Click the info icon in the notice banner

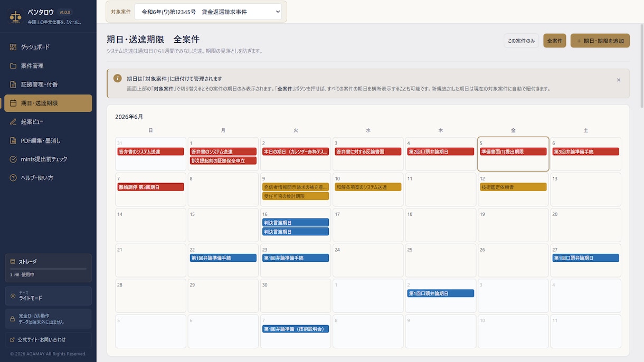point(118,79)
